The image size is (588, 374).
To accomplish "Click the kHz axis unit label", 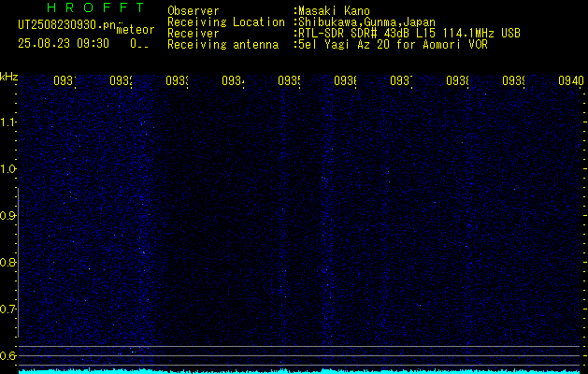I will pyautogui.click(x=8, y=77).
